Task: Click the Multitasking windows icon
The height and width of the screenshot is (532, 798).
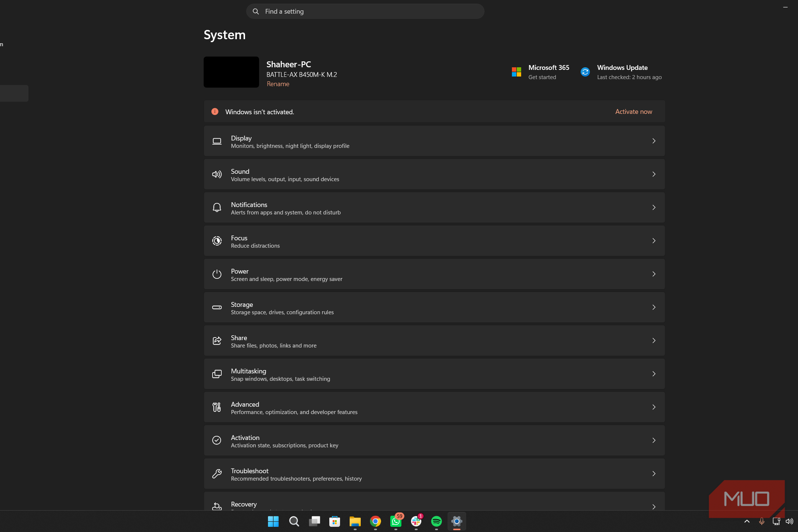Action: click(x=217, y=374)
